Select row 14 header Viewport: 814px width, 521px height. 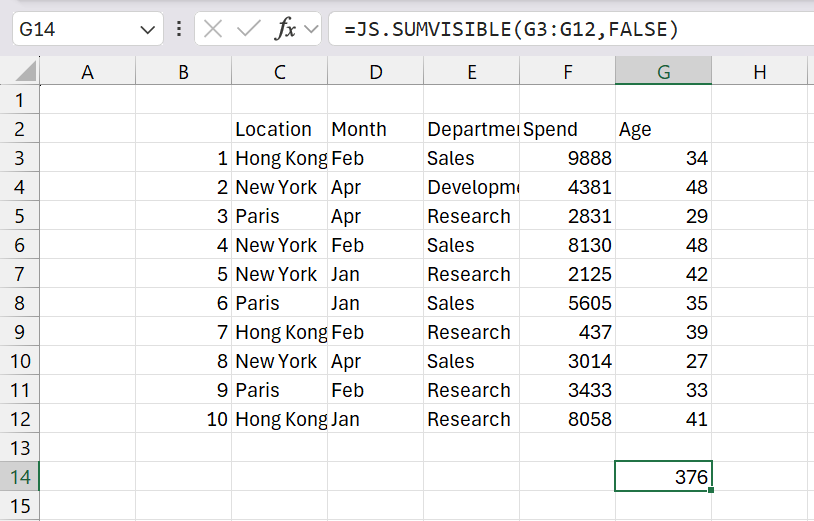20,477
